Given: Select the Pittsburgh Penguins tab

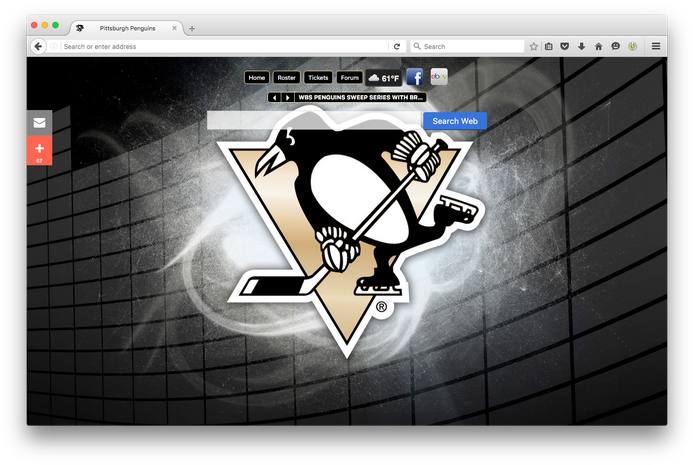Looking at the screenshot, I should [127, 28].
